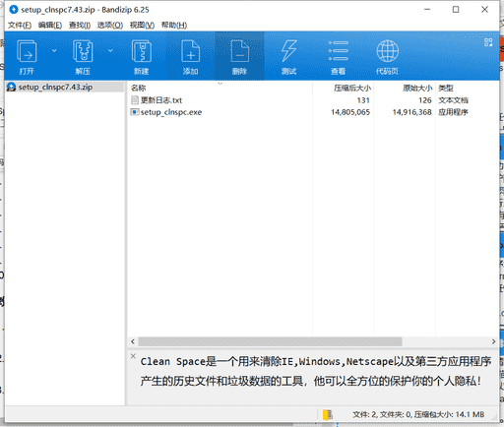Select setup_clnspc7.43.zip in the left tree
This screenshot has height=427, width=504.
(x=55, y=87)
